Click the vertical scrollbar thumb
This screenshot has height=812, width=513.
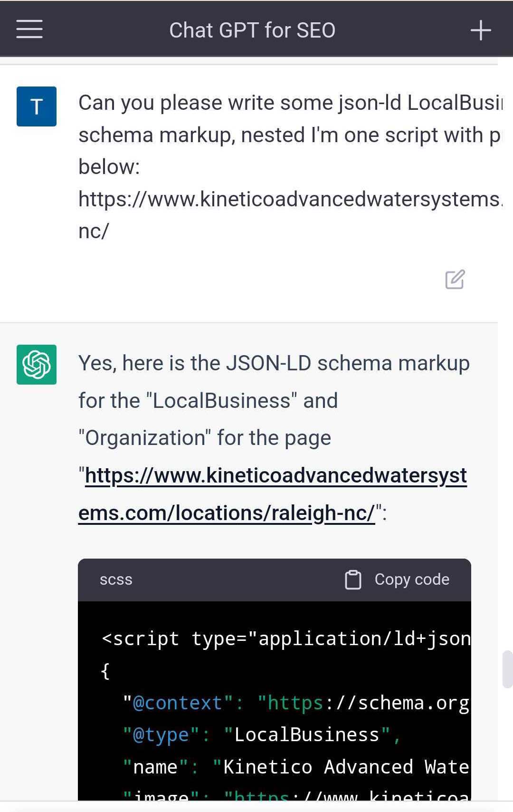507,669
